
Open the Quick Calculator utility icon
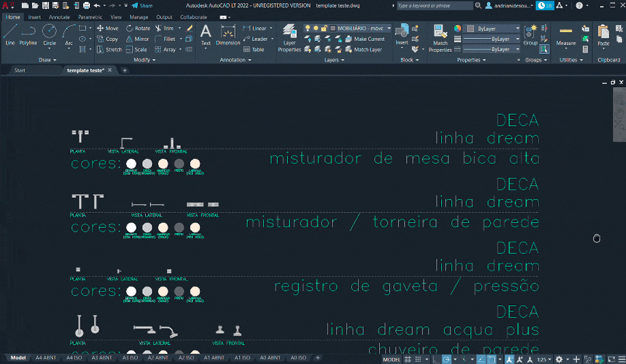click(585, 50)
